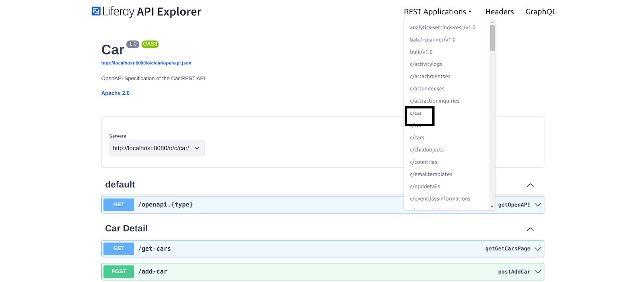
Task: Select c/childobjects entry
Action: coord(427,149)
